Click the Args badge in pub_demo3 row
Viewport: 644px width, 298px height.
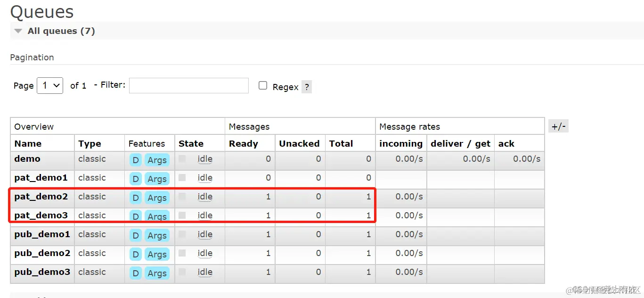tap(157, 273)
